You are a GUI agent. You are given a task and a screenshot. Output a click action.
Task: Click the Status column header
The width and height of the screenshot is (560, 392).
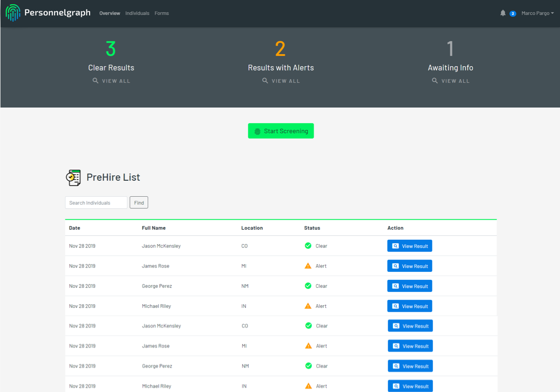(x=312, y=228)
